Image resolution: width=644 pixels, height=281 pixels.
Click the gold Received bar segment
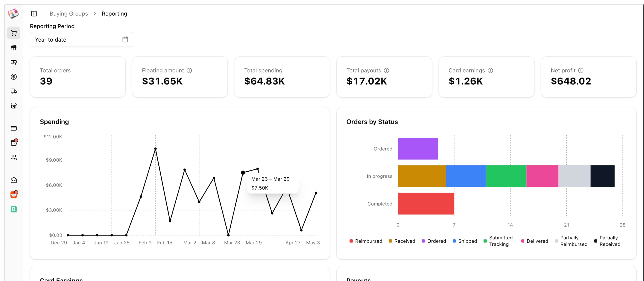(x=422, y=176)
